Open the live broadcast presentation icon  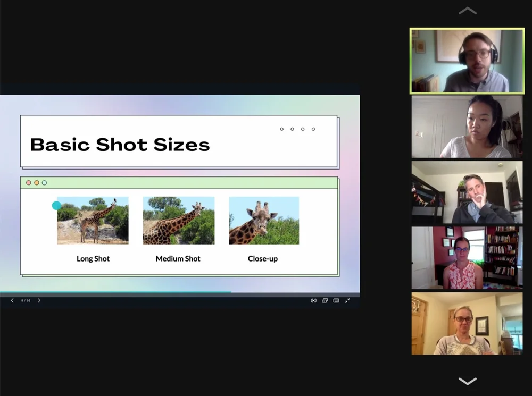coord(313,300)
